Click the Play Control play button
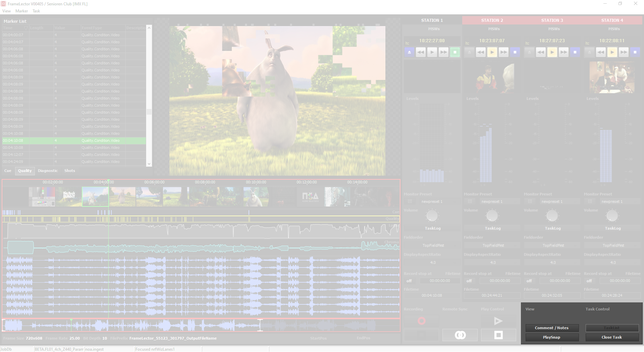The height and width of the screenshot is (352, 644). [498, 321]
